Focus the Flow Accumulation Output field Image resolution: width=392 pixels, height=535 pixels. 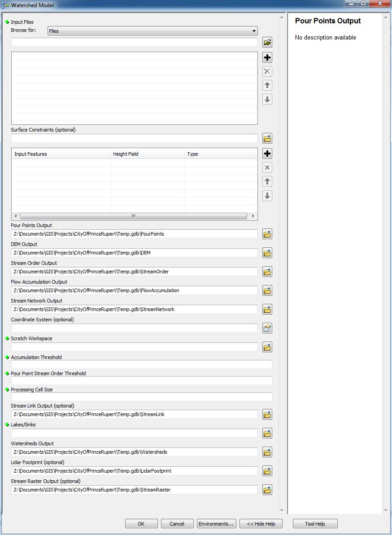tap(134, 290)
